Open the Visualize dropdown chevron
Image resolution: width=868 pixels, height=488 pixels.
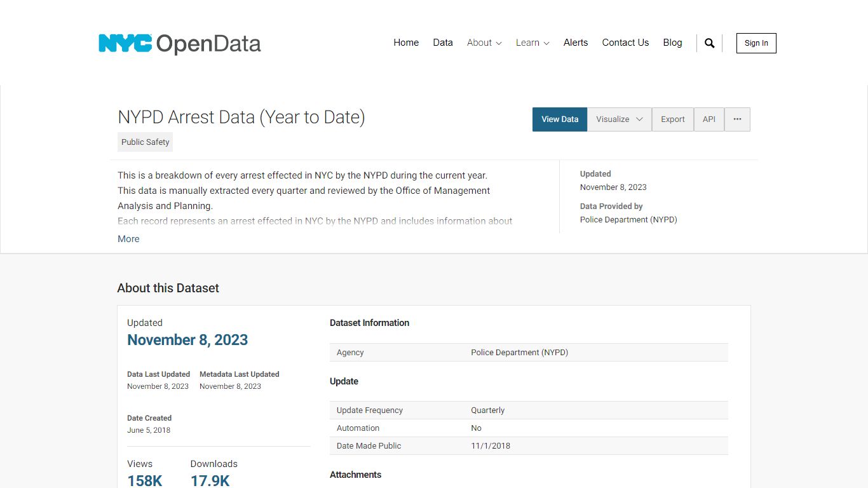640,119
